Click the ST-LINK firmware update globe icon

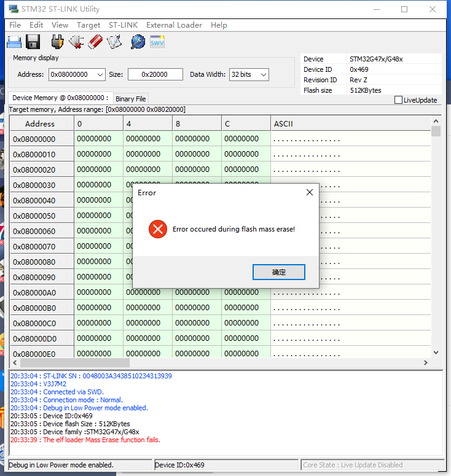138,42
